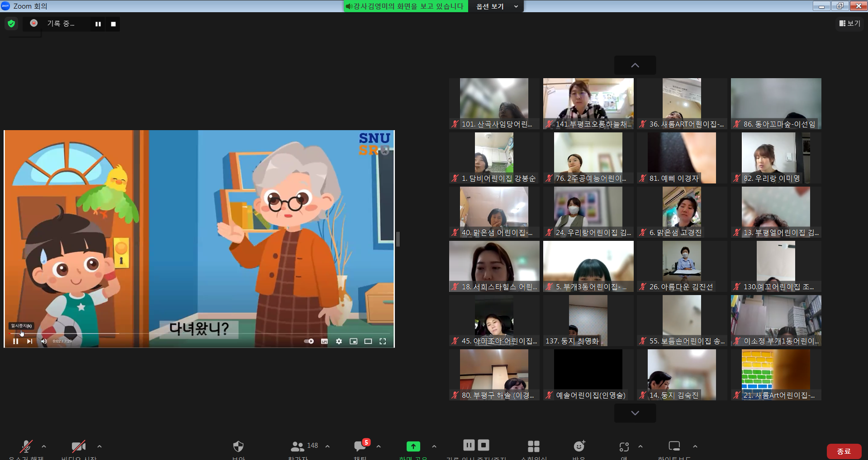
Task: Click the 0:02 / 7:29 video time display
Action: [62, 341]
